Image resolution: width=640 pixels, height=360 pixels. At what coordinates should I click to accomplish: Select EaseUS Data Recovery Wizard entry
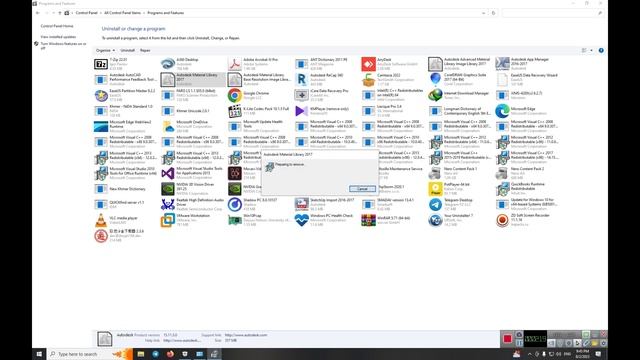(x=527, y=80)
